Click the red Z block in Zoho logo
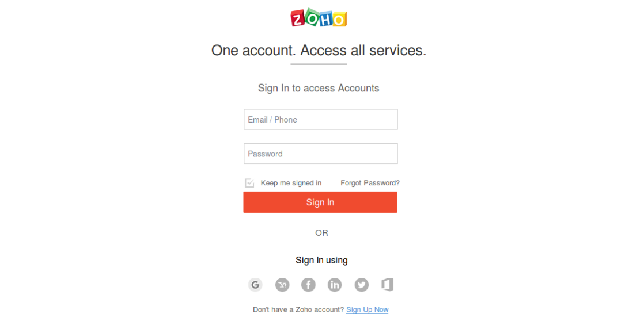The image size is (644, 321). (298, 18)
